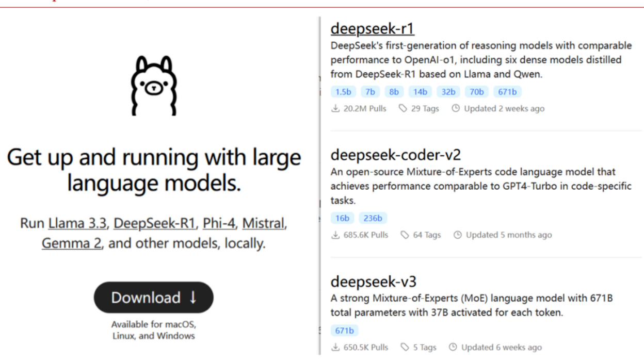The image size is (644, 362).
Task: Open the deepseek-coder-v2 model title
Action: click(388, 155)
